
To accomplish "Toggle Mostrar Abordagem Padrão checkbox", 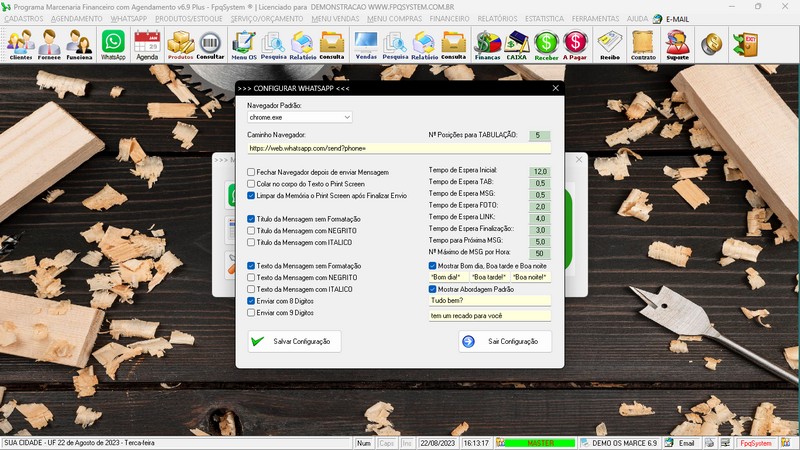I will point(433,289).
